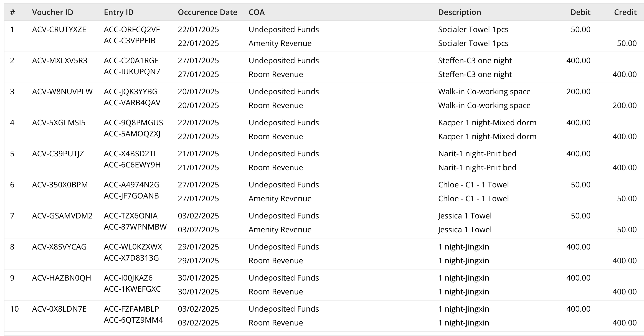Open voucher ACV-HAZBN0QH

click(x=62, y=278)
